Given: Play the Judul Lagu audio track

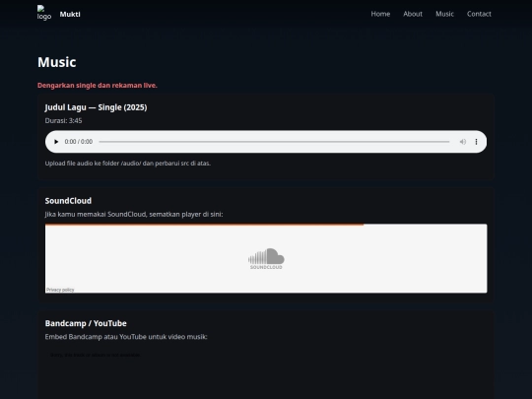Looking at the screenshot, I should click(x=56, y=142).
